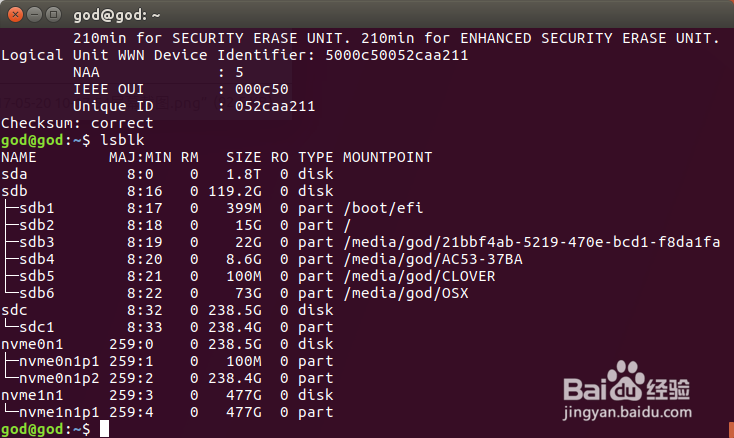734x438 pixels.
Task: Click the SIZE column header
Action: point(243,157)
